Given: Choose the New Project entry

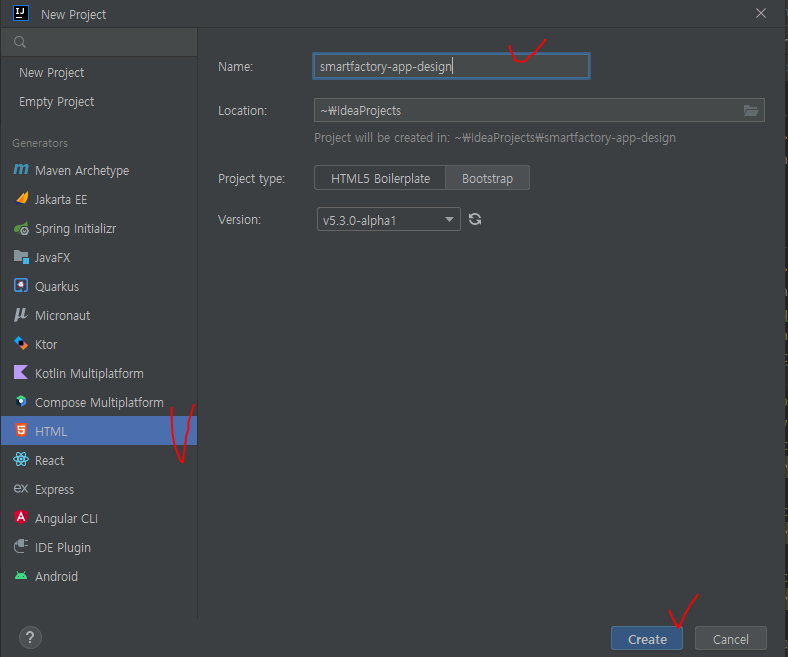Looking at the screenshot, I should coord(52,73).
